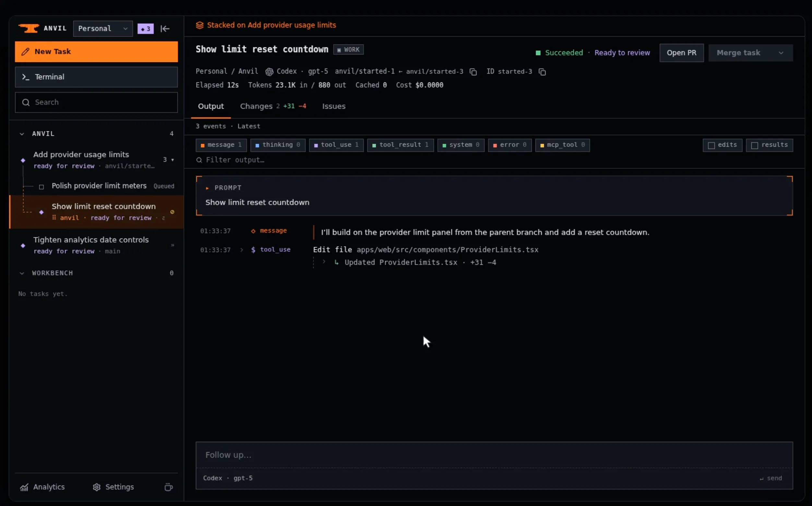812x506 pixels.
Task: Click the coffee cup icon in sidebar footer
Action: pos(169,487)
